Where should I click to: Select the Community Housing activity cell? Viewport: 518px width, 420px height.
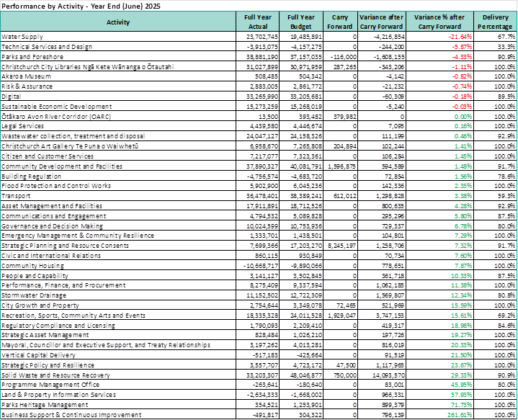[x=32, y=264]
